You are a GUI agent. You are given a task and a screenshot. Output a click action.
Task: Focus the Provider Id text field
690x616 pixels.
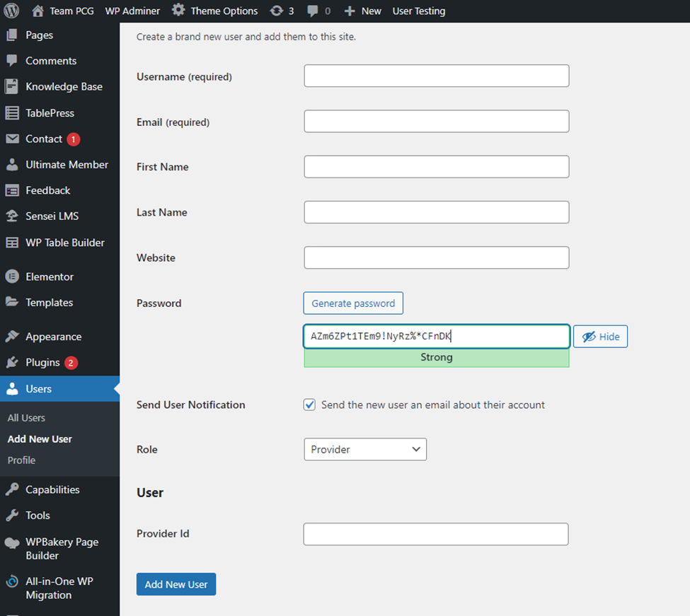435,535
